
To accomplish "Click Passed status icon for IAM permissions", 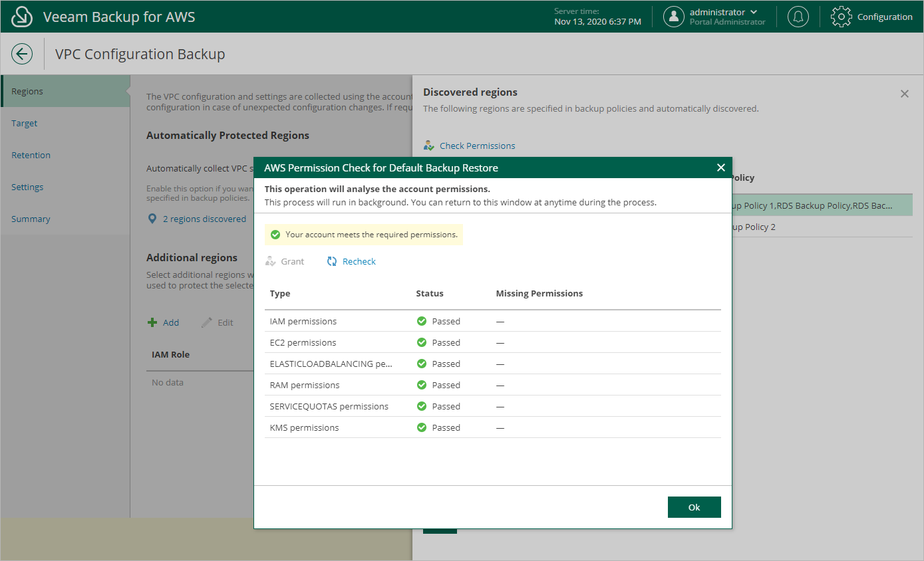I will point(421,321).
